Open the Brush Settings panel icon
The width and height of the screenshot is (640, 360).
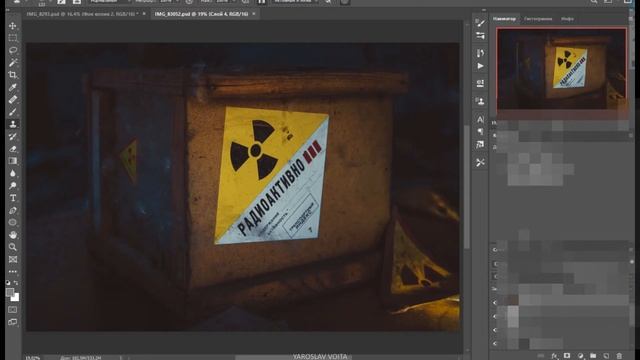coord(480,23)
